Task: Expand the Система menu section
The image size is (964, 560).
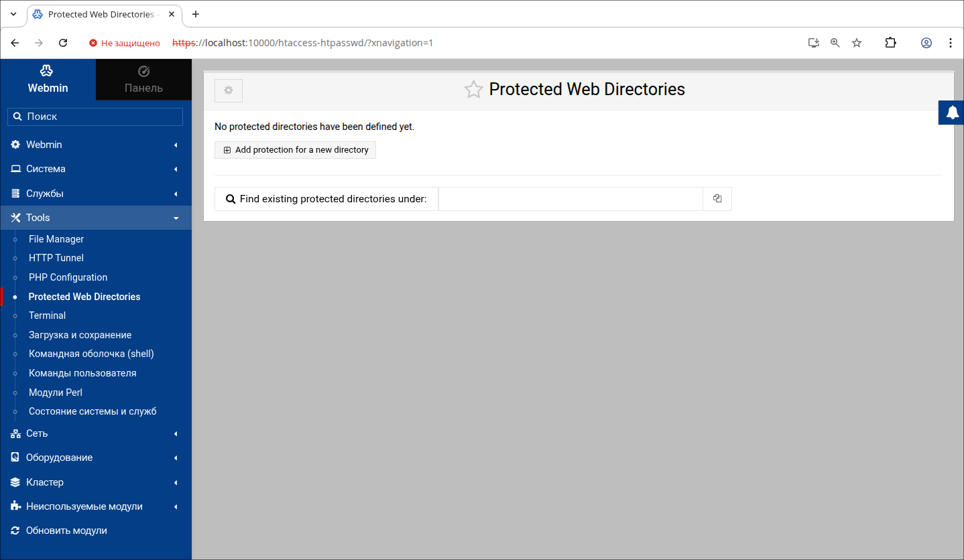Action: coord(95,169)
